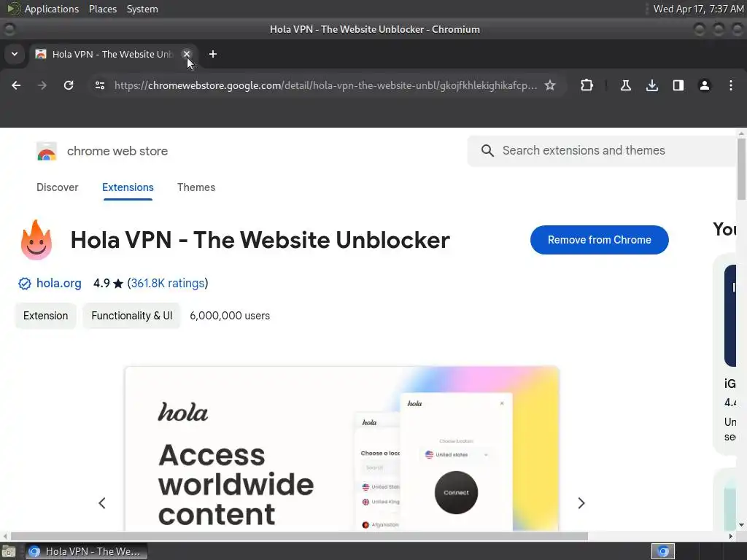Click the browser back arrow
This screenshot has width=747, height=560.
[x=16, y=85]
